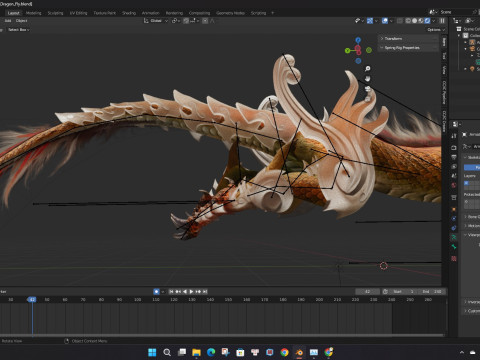
Task: Switch to the Shading workspace tab
Action: (x=129, y=13)
